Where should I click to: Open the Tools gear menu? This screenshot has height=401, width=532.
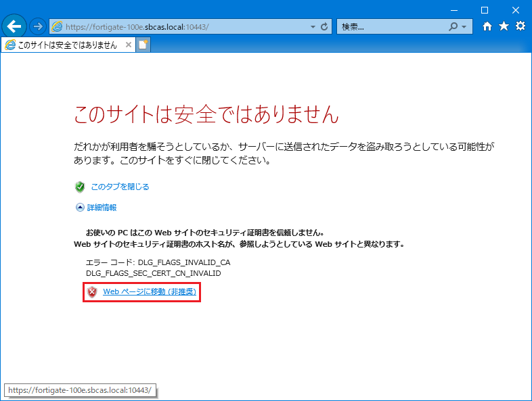(520, 26)
